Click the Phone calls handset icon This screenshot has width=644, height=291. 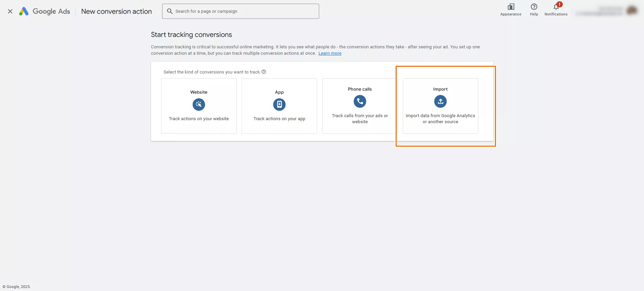click(x=360, y=101)
